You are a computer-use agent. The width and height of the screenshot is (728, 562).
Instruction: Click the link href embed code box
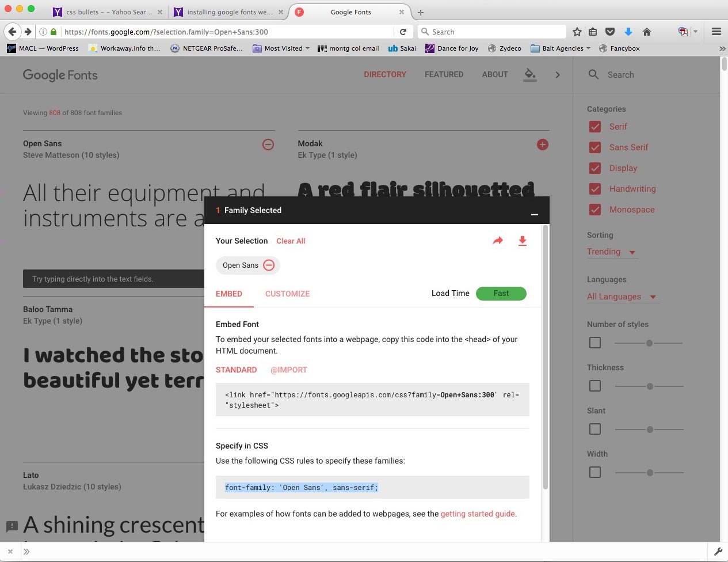pyautogui.click(x=372, y=400)
